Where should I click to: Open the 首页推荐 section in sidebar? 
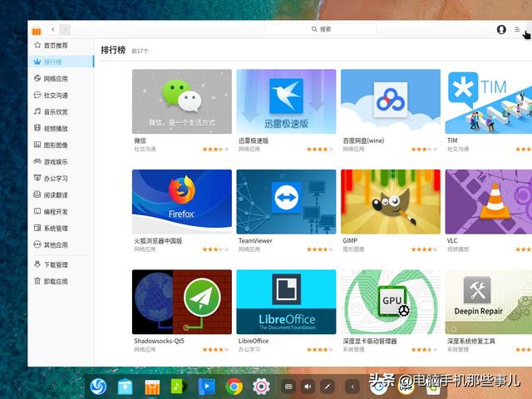pos(55,45)
